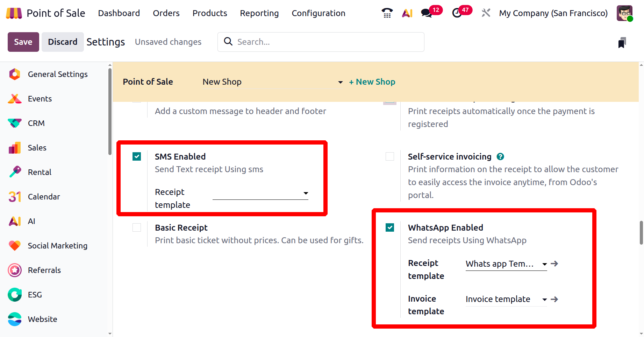Enable the Basic Receipt checkbox
This screenshot has width=644, height=337.
coord(137,227)
